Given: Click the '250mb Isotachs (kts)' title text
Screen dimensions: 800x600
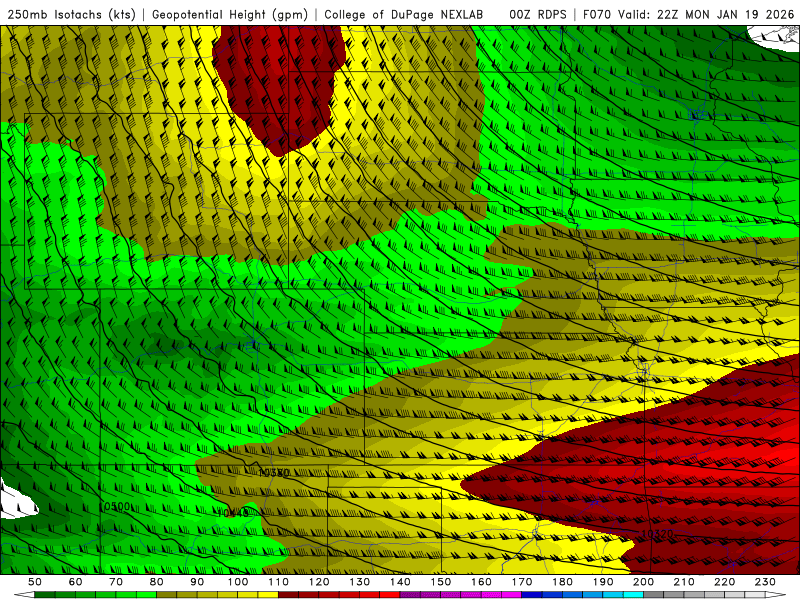Looking at the screenshot, I should tap(71, 14).
